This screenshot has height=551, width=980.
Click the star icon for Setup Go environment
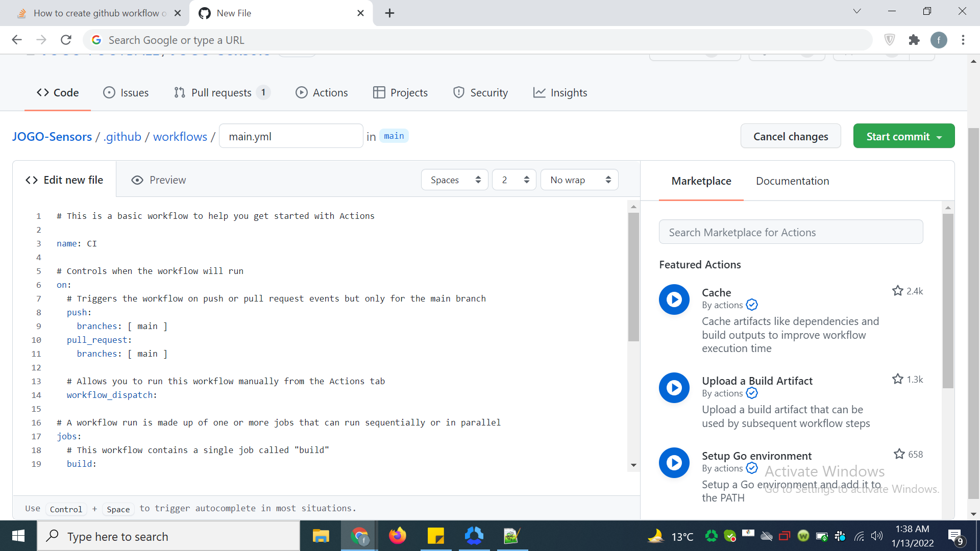(899, 454)
